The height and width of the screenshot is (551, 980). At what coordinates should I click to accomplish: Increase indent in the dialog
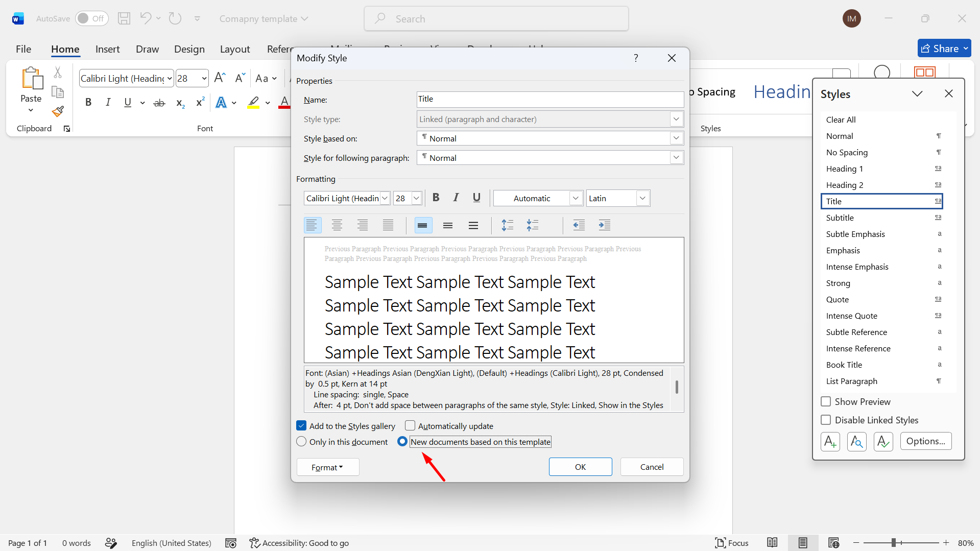(605, 225)
